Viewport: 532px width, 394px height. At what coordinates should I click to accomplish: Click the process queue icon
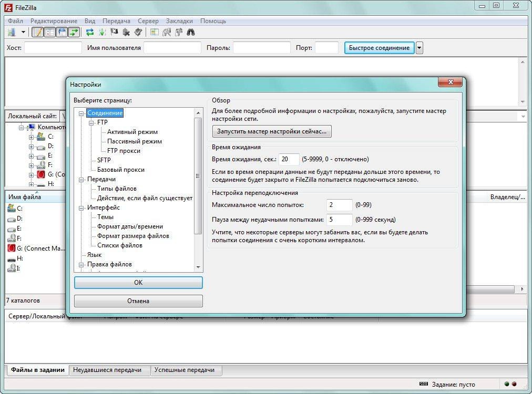(102, 33)
